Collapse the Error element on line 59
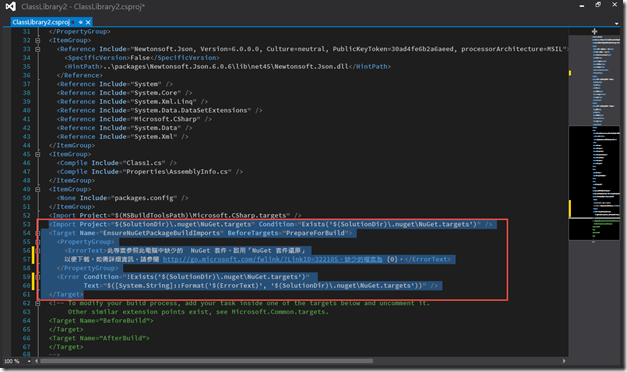The height and width of the screenshot is (372, 627). point(38,277)
